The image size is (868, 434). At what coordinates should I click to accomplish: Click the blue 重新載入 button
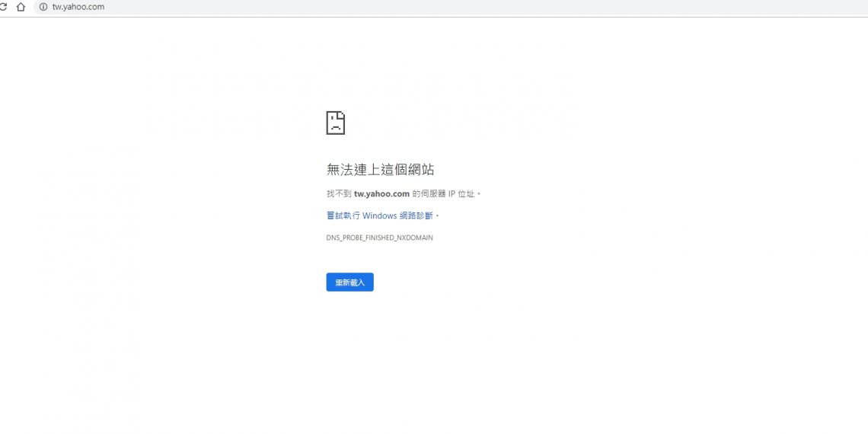[x=349, y=282]
